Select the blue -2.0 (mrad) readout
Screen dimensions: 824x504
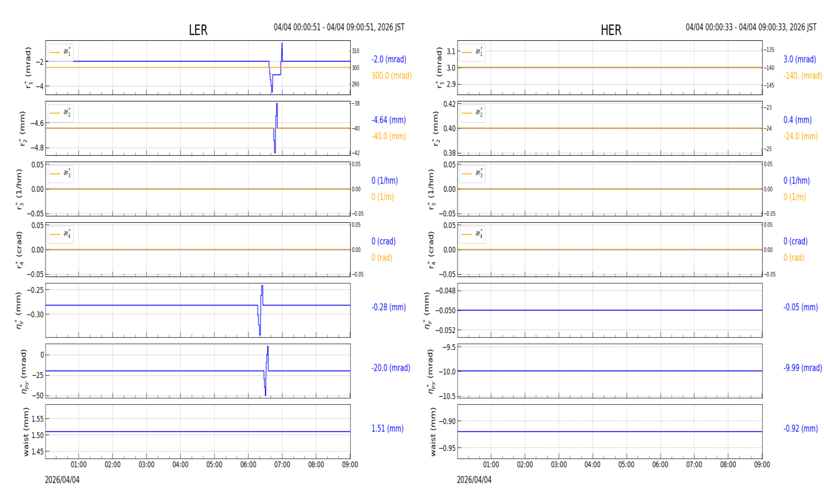(x=389, y=60)
